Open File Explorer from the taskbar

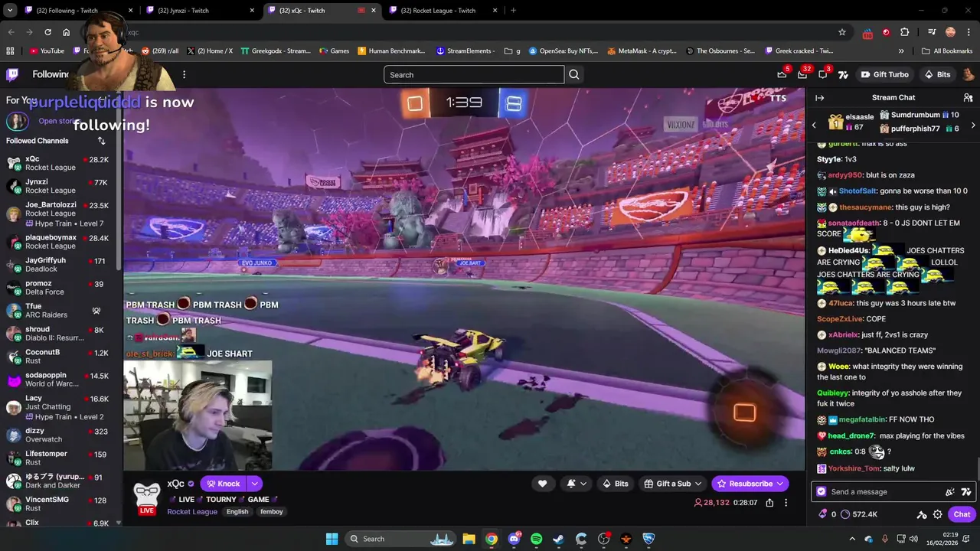[469, 539]
